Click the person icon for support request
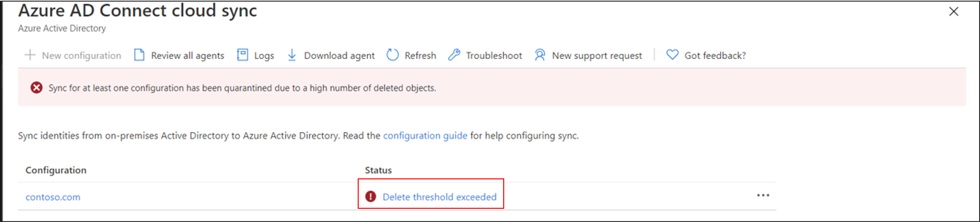The height and width of the screenshot is (222, 980). tap(540, 55)
